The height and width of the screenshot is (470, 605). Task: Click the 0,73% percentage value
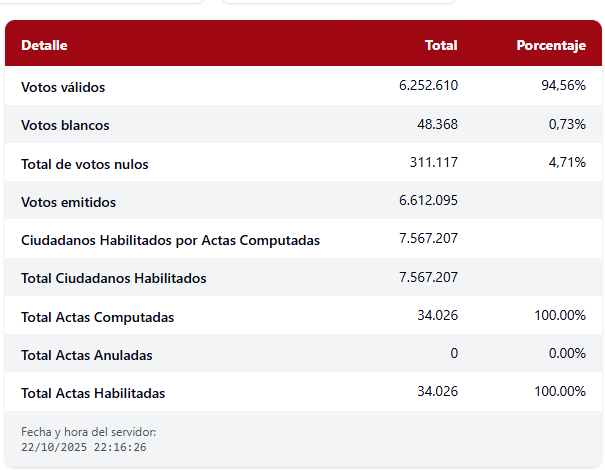[x=566, y=124]
